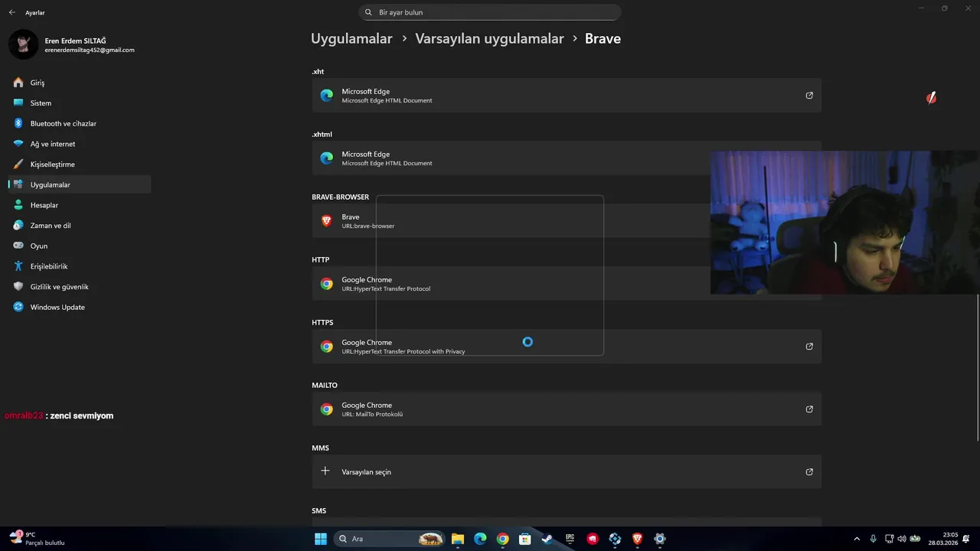980x551 pixels.
Task: Open the weather widget showing 9°C
Action: pyautogui.click(x=37, y=539)
